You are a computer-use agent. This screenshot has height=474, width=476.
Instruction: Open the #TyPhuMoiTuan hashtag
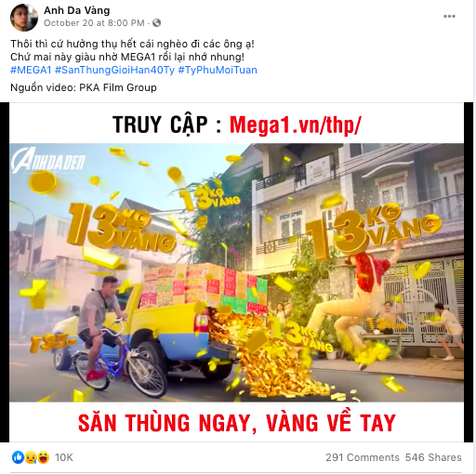point(218,70)
